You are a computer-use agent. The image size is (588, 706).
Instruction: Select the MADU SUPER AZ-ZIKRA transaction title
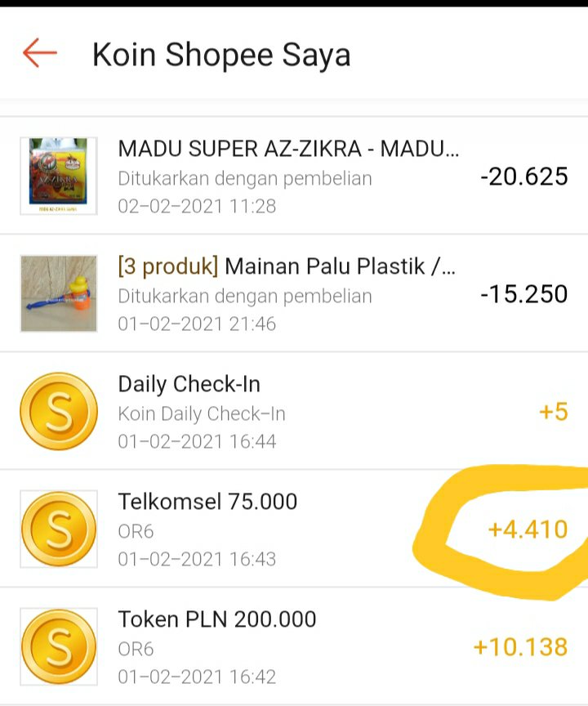pos(288,149)
